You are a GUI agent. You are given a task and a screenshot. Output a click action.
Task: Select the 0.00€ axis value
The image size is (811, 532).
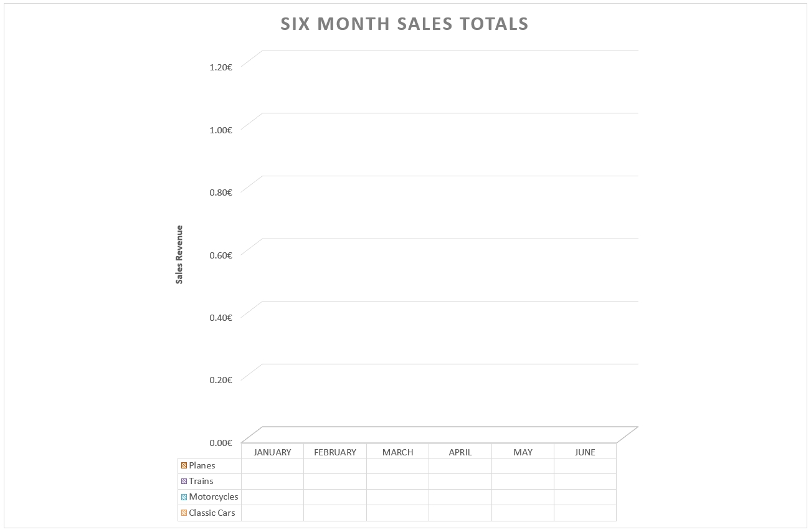221,442
